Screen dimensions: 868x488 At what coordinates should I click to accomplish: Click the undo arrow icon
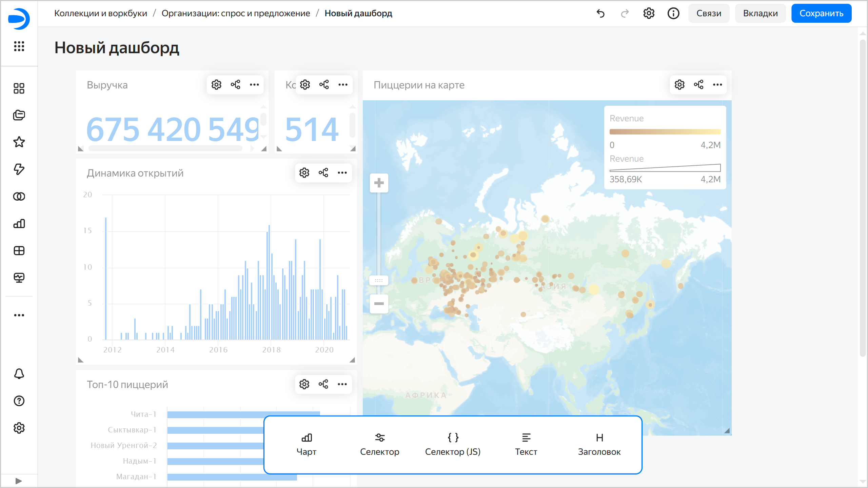(600, 14)
